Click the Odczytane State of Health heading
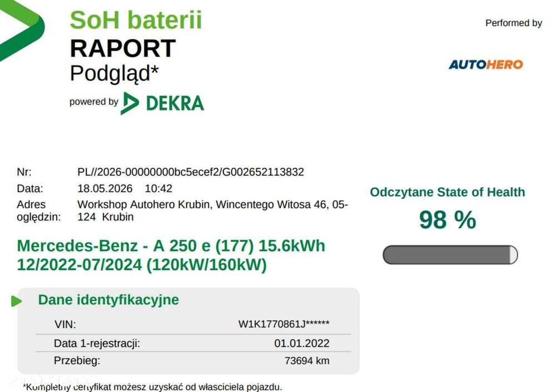The height and width of the screenshot is (392, 556). click(x=448, y=192)
